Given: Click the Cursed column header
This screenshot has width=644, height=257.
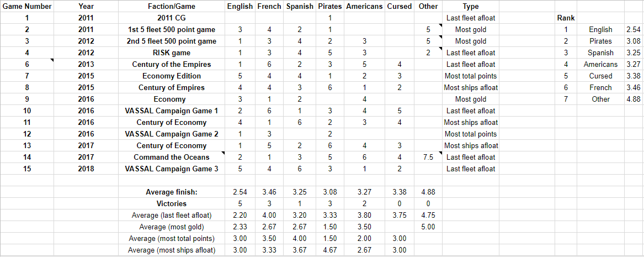Looking at the screenshot, I should (399, 7).
